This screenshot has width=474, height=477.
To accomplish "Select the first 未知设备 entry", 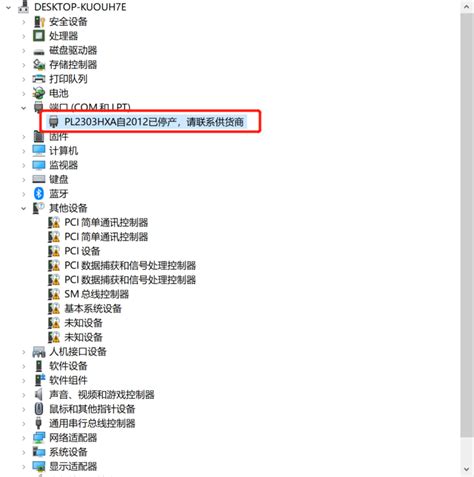I will click(x=83, y=323).
